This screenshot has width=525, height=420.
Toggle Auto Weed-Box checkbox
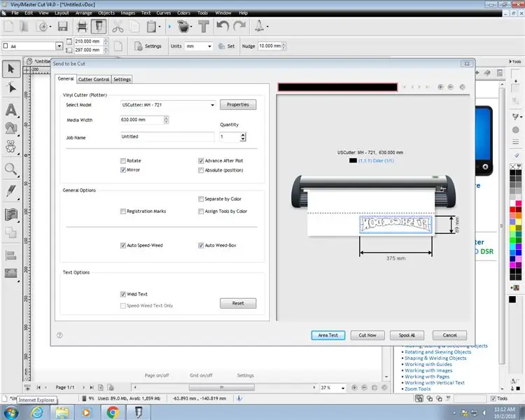pyautogui.click(x=201, y=246)
